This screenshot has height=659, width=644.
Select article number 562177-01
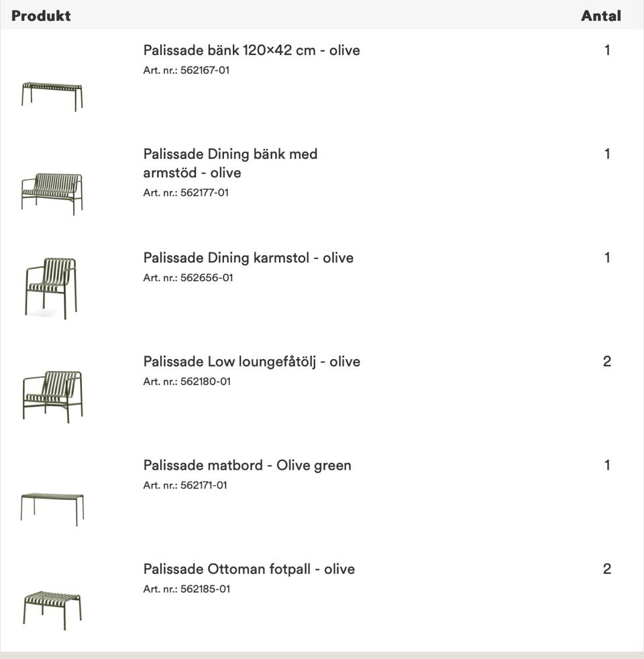tap(186, 193)
